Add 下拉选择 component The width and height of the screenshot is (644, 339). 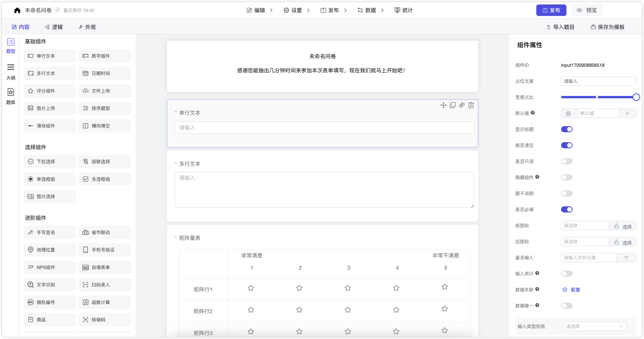click(x=50, y=162)
